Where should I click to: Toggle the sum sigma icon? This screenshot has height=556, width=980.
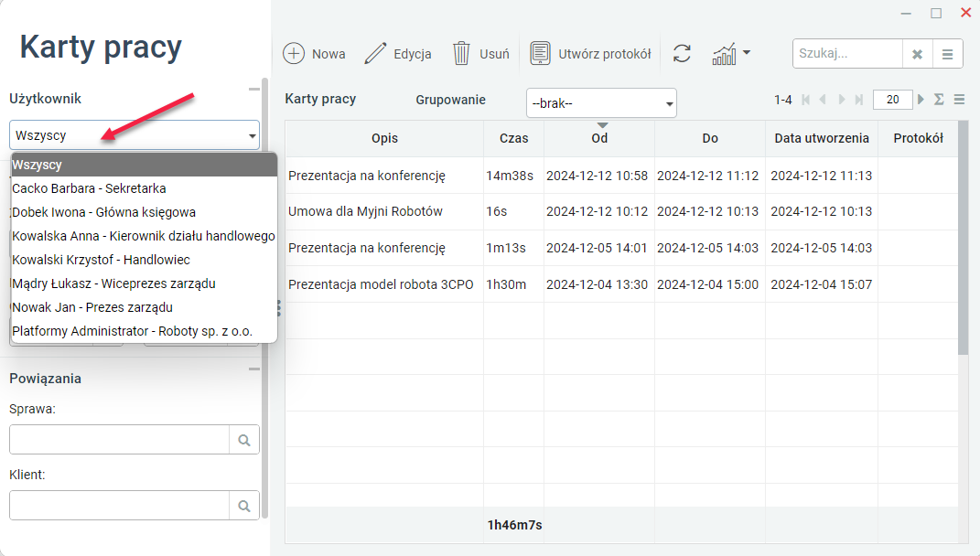[x=939, y=100]
